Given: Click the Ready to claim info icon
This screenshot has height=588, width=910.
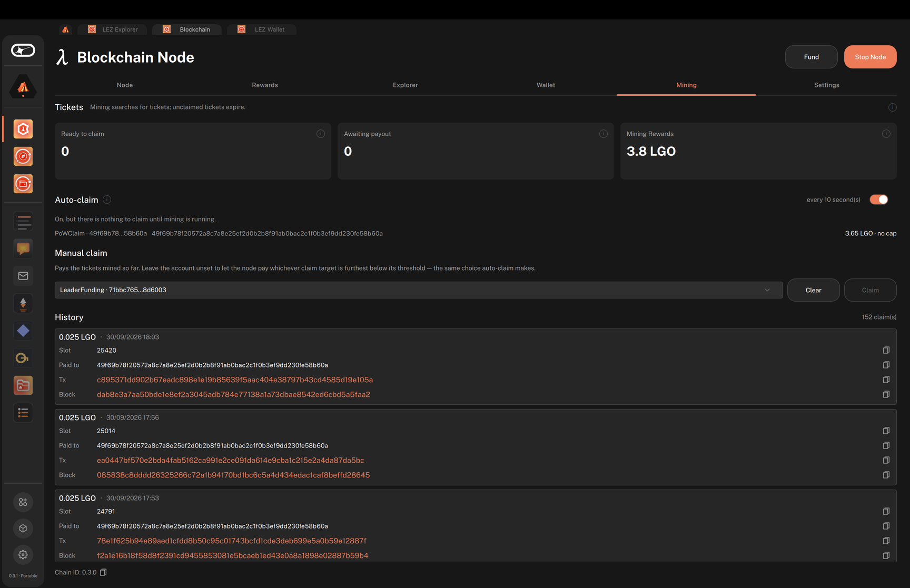Looking at the screenshot, I should [321, 134].
